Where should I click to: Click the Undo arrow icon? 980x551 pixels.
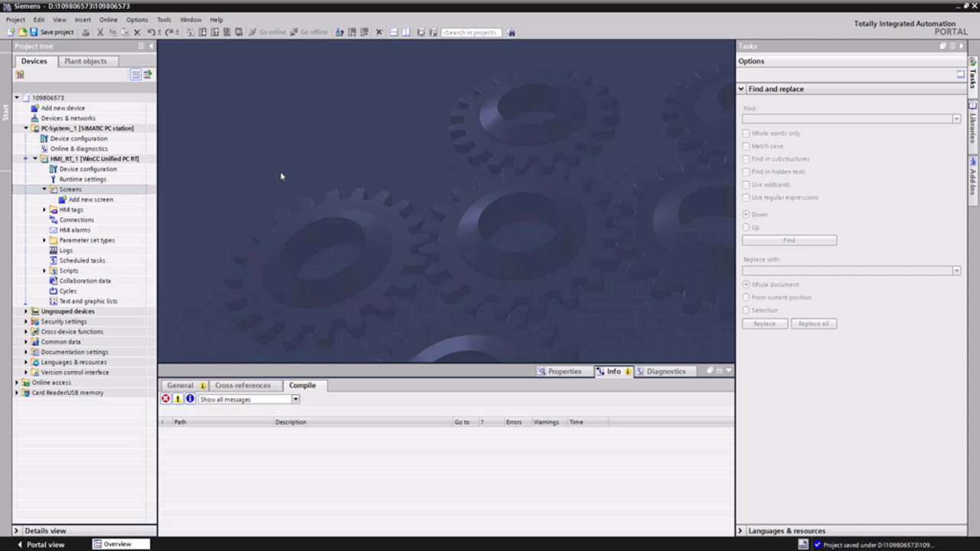pos(151,32)
